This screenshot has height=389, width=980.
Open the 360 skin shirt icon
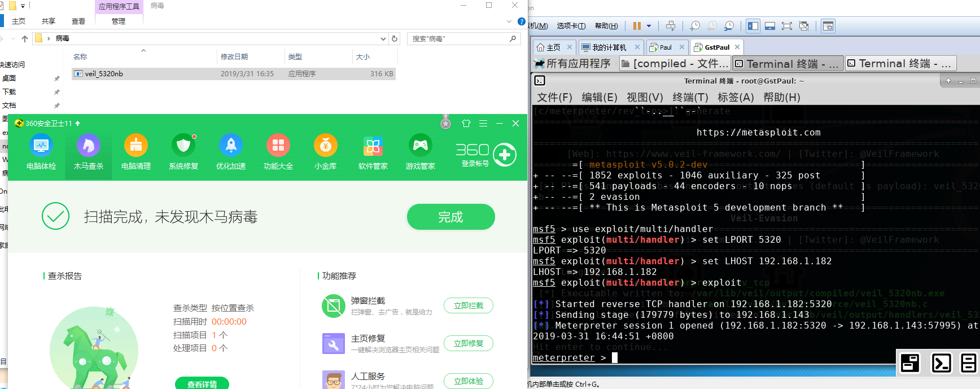click(466, 123)
